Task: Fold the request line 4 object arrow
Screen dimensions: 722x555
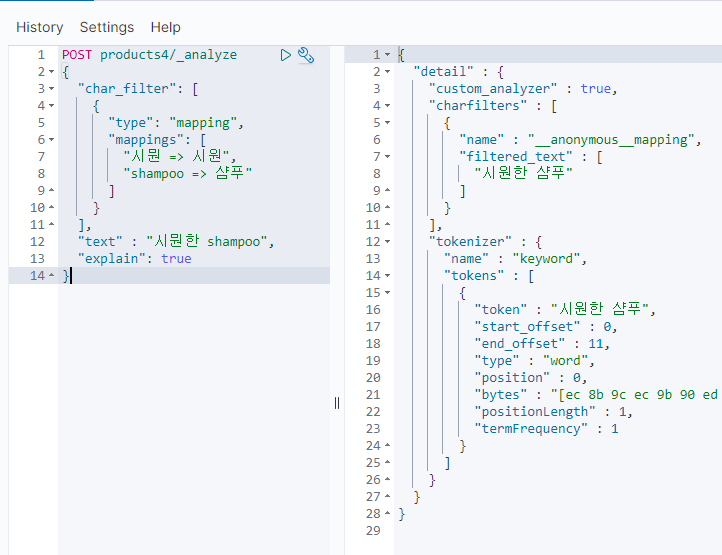Action: tap(50, 106)
